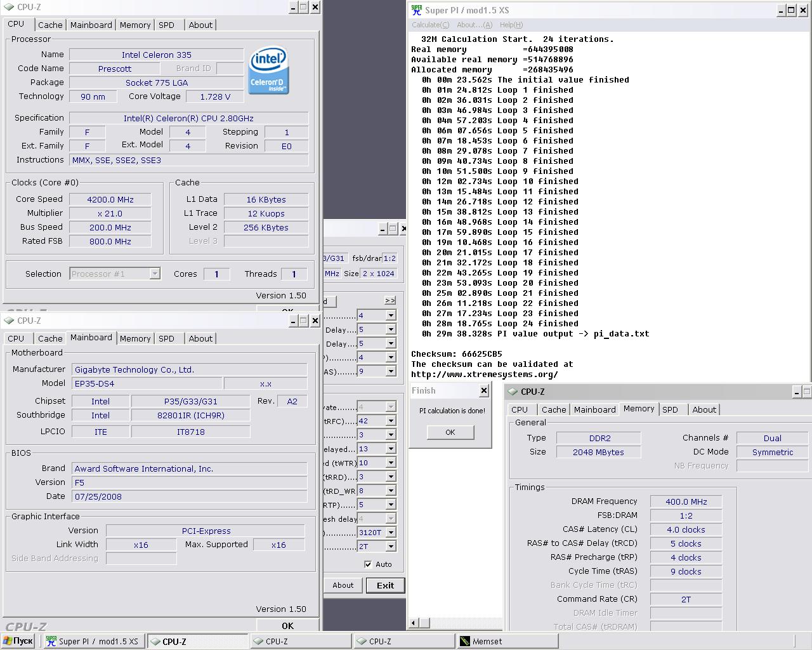
Task: Select About tab in Memory CPU-Z window
Action: 704,409
